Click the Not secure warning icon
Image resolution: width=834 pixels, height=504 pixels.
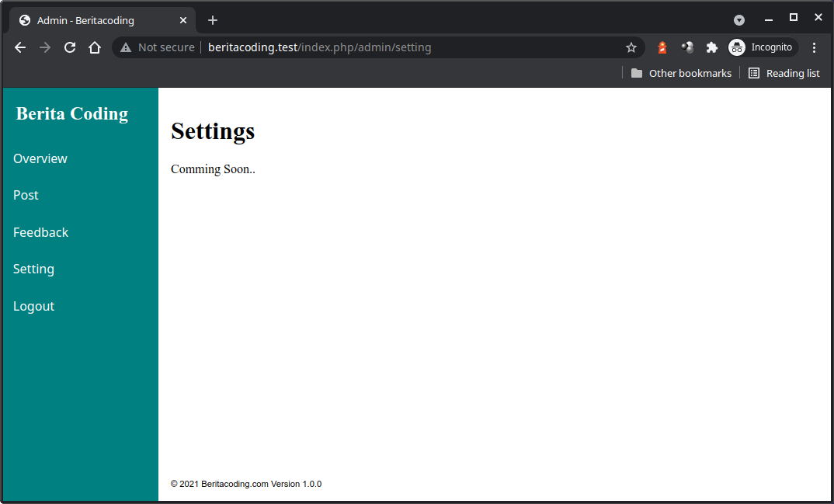pos(126,47)
